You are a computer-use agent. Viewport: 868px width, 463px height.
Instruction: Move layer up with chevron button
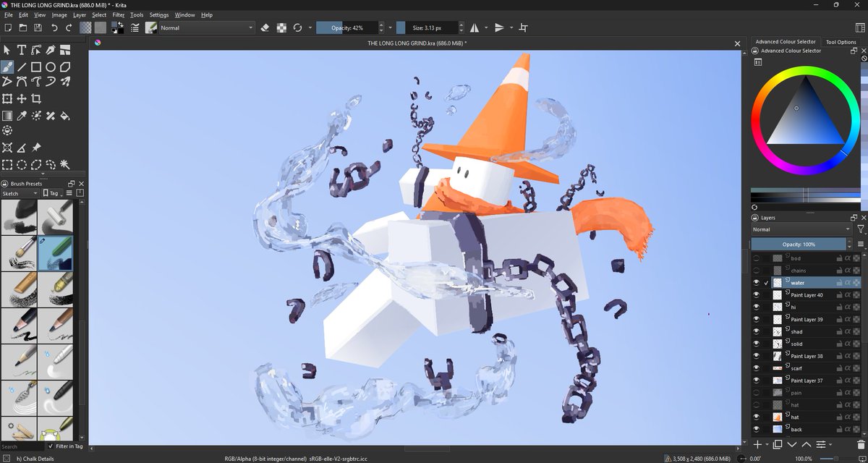(807, 444)
